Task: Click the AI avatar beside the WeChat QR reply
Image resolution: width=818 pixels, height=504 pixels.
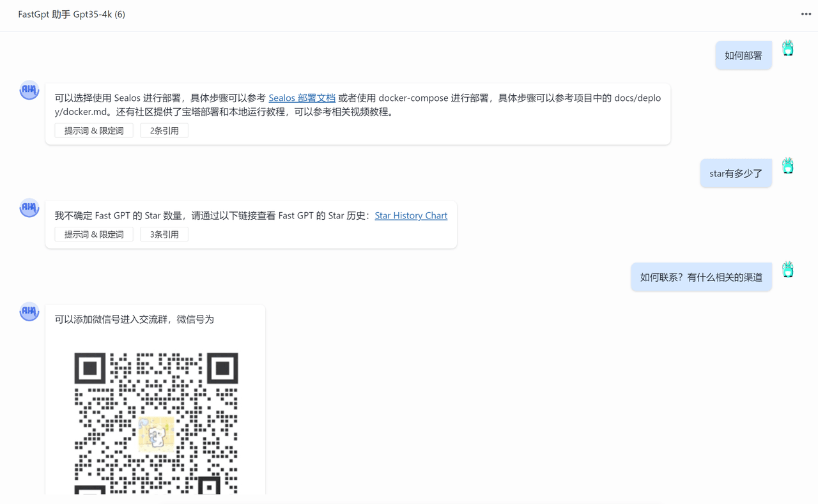Action: tap(29, 312)
